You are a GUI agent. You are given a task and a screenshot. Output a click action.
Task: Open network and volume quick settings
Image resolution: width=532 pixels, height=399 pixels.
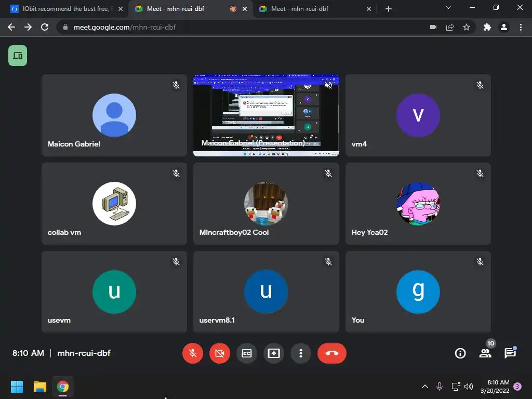[x=462, y=387]
